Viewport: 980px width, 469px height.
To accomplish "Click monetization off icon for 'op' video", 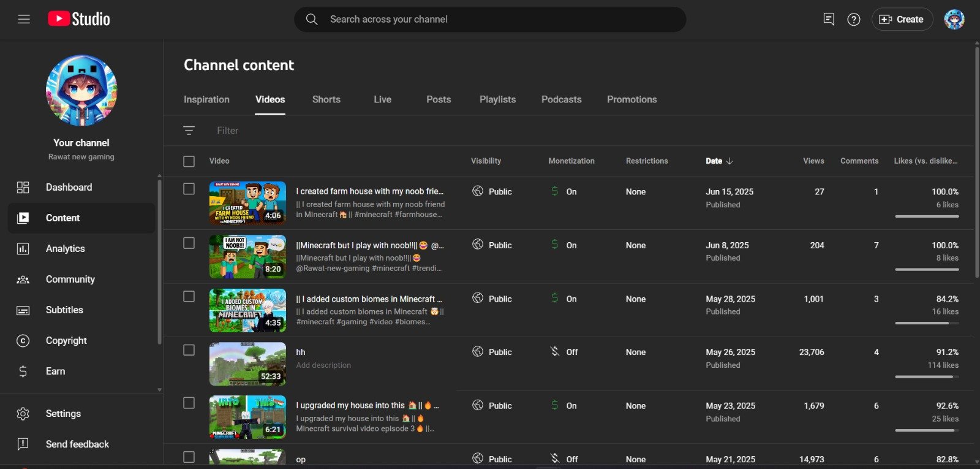I will coord(555,459).
